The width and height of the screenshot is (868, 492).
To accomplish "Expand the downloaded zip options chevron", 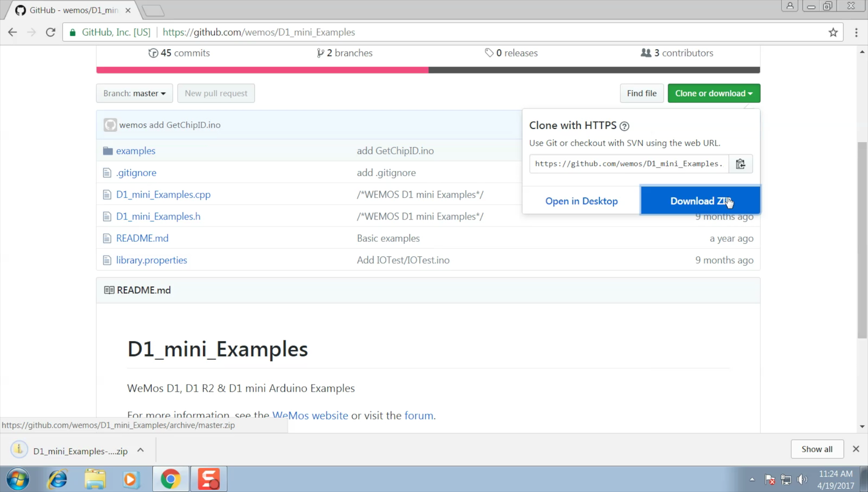I will click(141, 450).
